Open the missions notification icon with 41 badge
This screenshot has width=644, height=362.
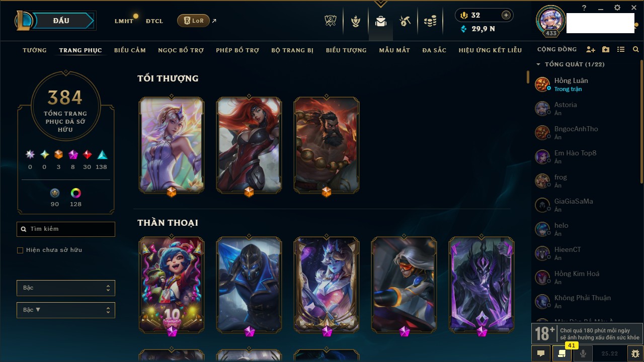point(562,353)
